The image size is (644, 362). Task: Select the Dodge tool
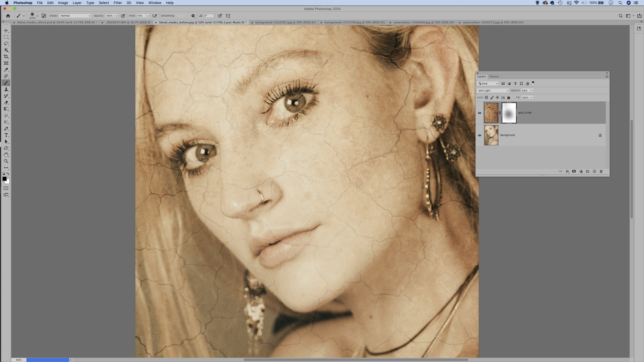click(x=6, y=122)
